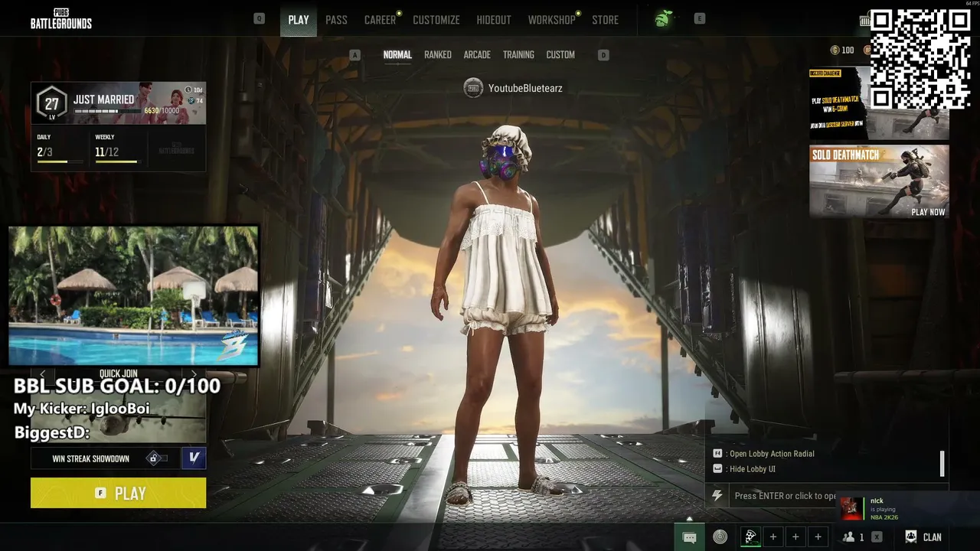Open the friends list people icon
The height and width of the screenshot is (551, 980).
click(x=848, y=537)
